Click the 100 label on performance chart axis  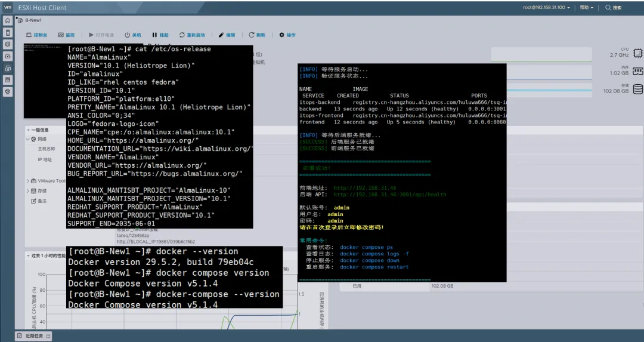coord(42,275)
